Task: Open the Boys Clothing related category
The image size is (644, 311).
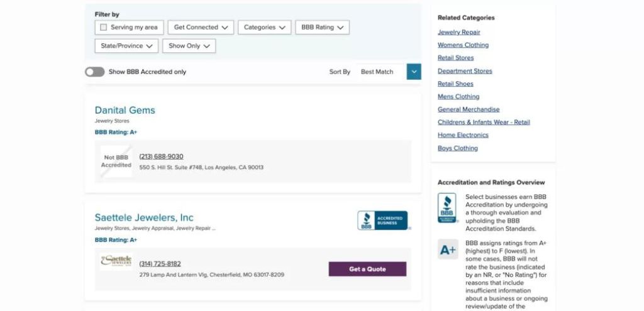Action: click(x=458, y=148)
